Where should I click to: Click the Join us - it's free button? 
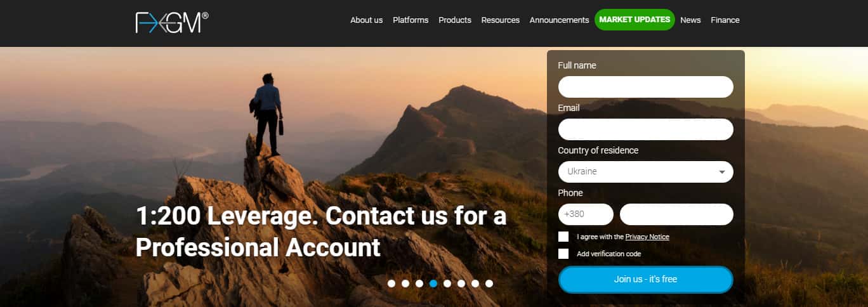point(645,280)
